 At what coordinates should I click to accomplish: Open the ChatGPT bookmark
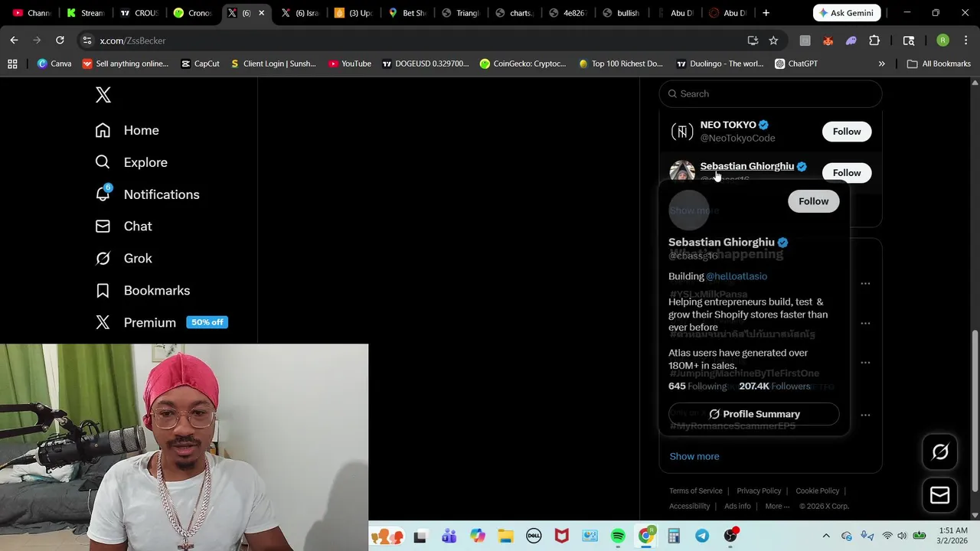tap(796, 64)
